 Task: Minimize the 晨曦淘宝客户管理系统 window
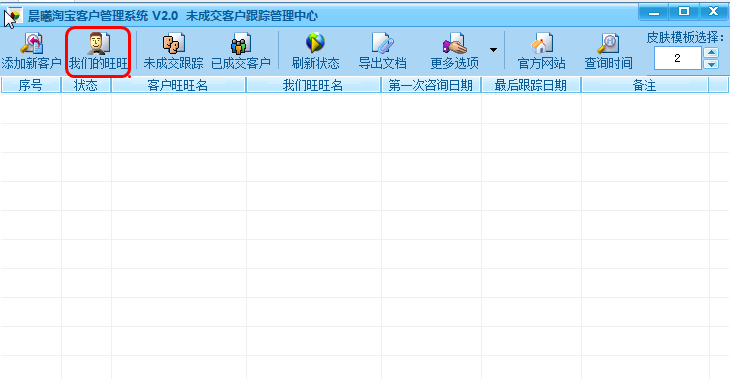[x=654, y=12]
